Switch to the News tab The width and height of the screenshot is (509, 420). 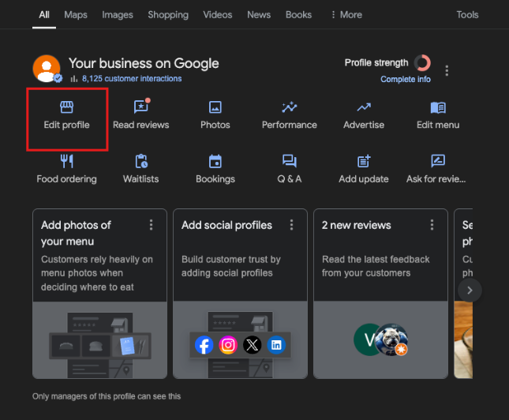259,15
